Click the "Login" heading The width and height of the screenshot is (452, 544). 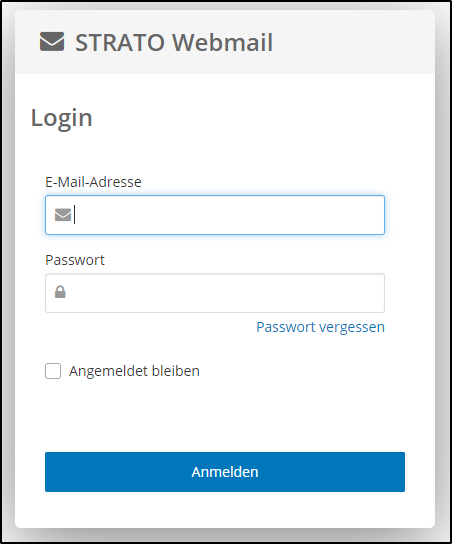tap(62, 118)
